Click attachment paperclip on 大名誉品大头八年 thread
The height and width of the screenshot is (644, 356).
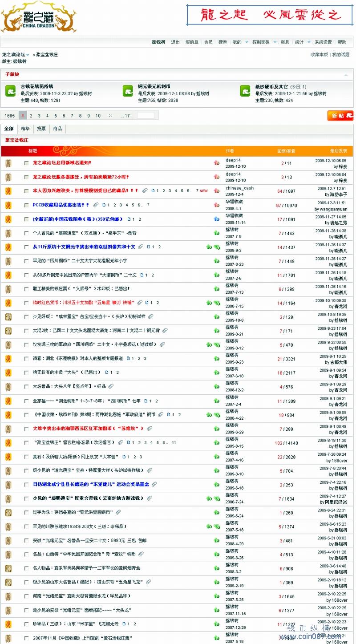pyautogui.click(x=111, y=386)
